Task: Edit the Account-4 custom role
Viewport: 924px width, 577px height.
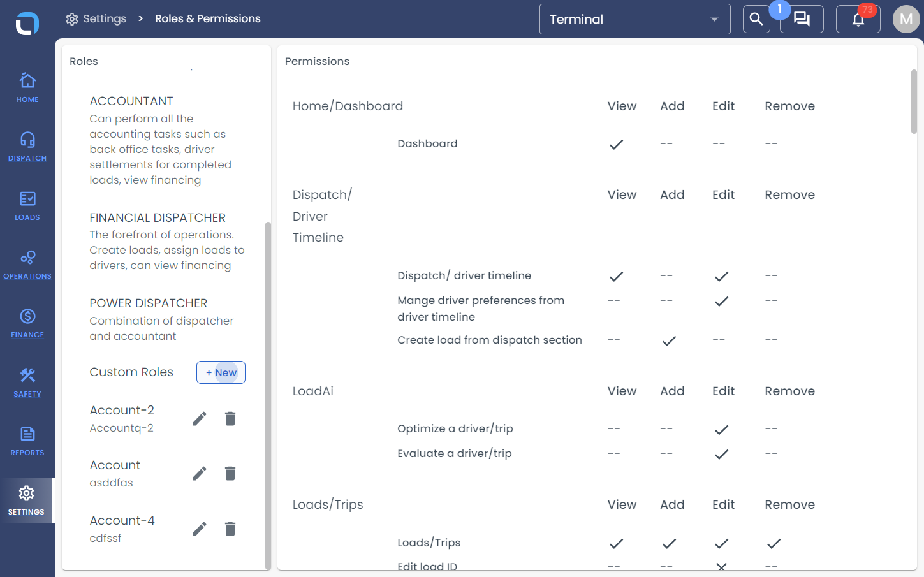Action: click(x=200, y=529)
